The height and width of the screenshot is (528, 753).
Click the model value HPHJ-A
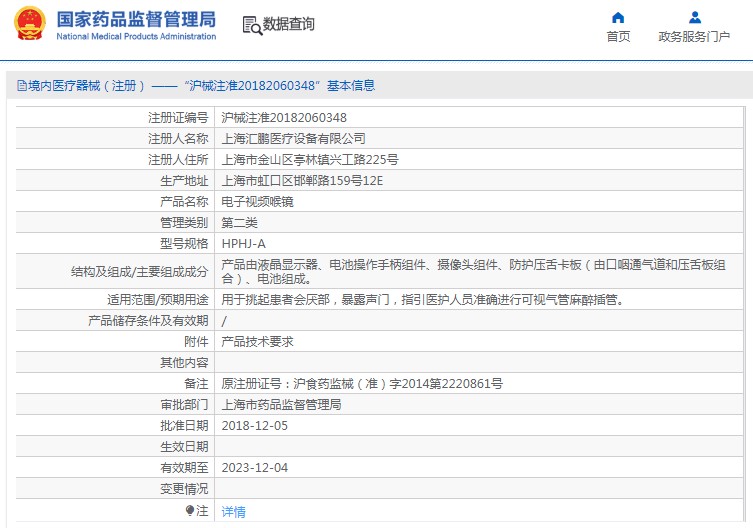tap(243, 243)
